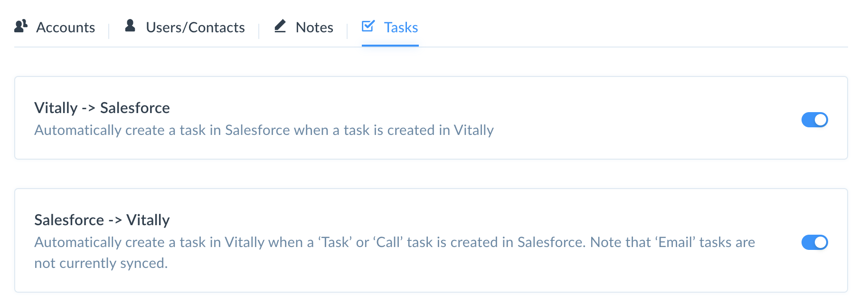The image size is (868, 305).
Task: Click the 'Automatically create a task in Salesforce' description
Action: 264,130
